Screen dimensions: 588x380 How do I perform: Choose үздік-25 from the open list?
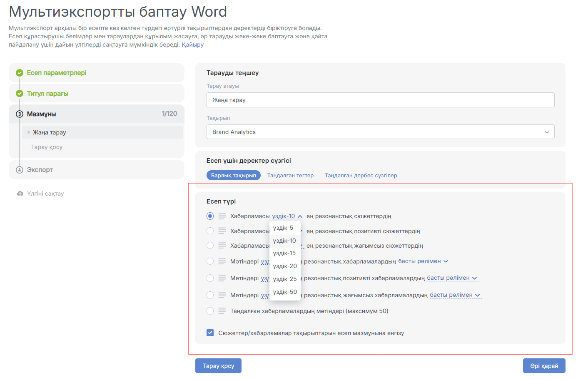[x=285, y=279]
